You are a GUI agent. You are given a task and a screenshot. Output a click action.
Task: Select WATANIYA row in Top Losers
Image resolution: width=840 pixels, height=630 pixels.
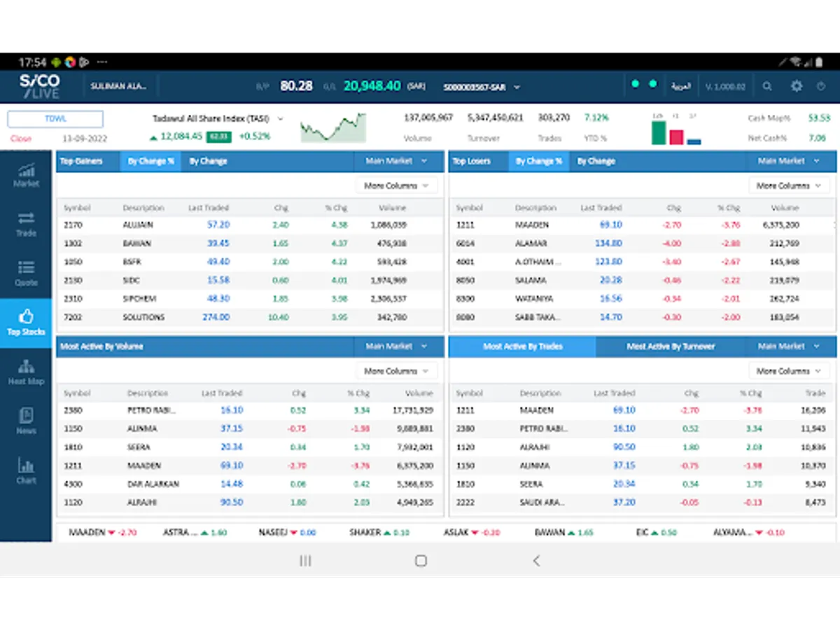coord(643,299)
